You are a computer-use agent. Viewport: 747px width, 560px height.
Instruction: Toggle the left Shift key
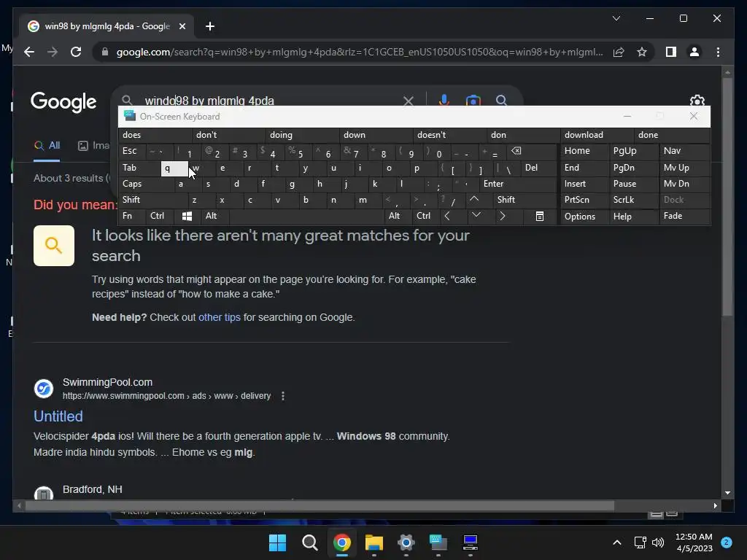pos(153,200)
